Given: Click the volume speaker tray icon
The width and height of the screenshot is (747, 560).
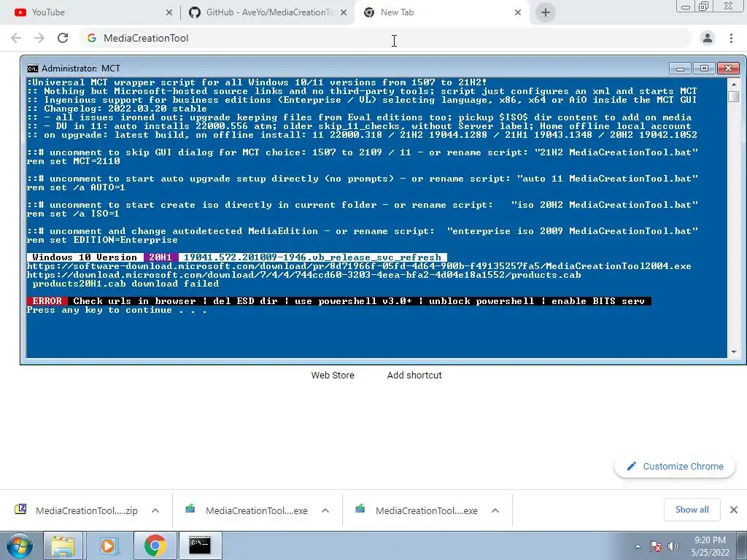Looking at the screenshot, I should pos(673,546).
